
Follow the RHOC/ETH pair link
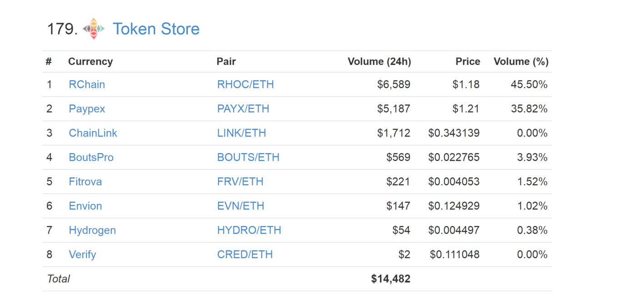point(245,85)
